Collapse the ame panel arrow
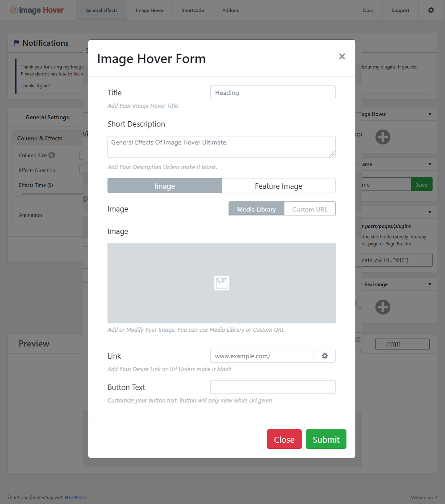 pyautogui.click(x=430, y=164)
